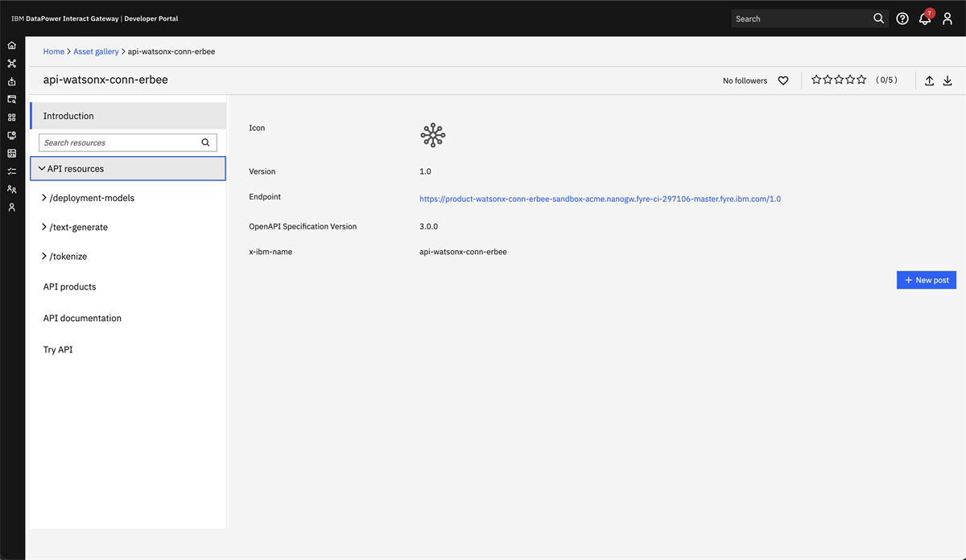Screen dimensions: 966x560
Task: Click the calendar-style icon in left rail
Action: point(11,153)
